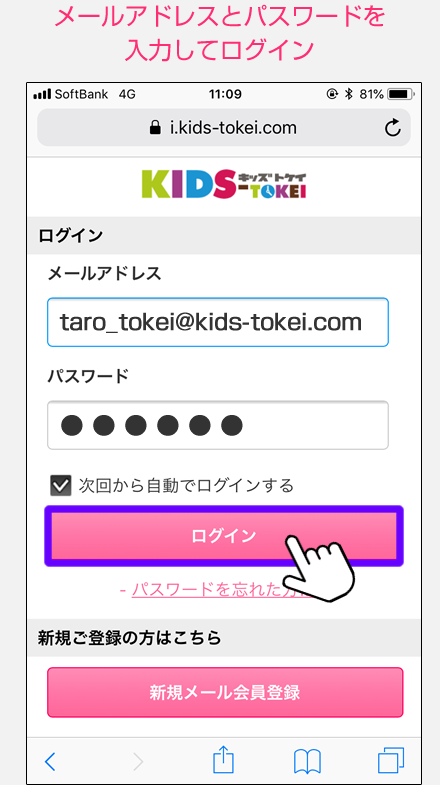Tap the rotation lock status icon
440x785 pixels.
[332, 94]
